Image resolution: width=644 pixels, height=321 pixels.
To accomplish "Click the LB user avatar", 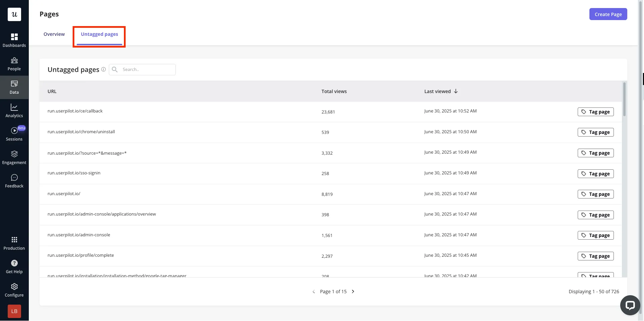I will (x=14, y=311).
